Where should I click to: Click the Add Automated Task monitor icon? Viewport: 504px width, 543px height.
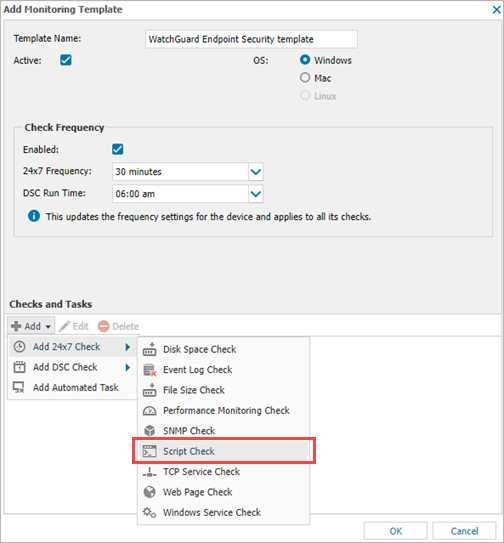[19, 387]
